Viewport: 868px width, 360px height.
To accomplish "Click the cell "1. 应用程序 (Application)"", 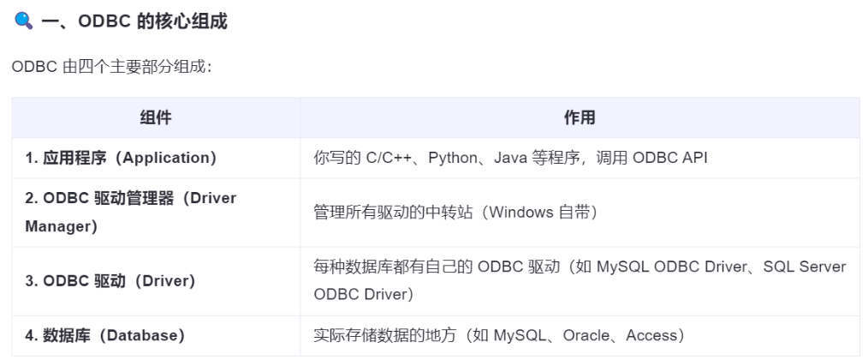I will (156, 158).
